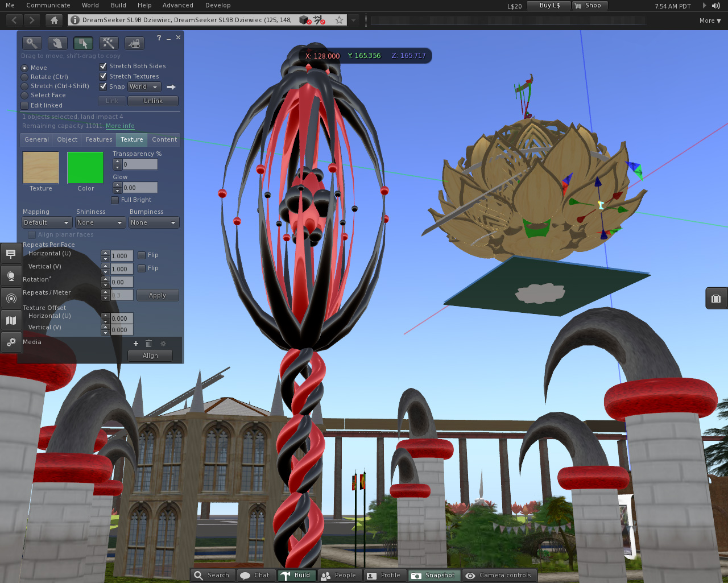The width and height of the screenshot is (728, 583).
Task: Select the Focus magnifier tool
Action: pyautogui.click(x=32, y=43)
